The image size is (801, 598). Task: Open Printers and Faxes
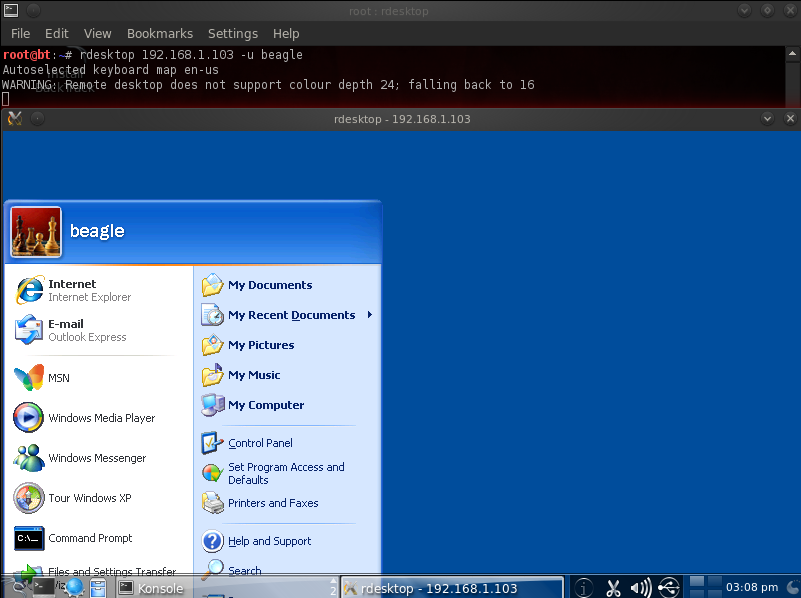(x=260, y=504)
